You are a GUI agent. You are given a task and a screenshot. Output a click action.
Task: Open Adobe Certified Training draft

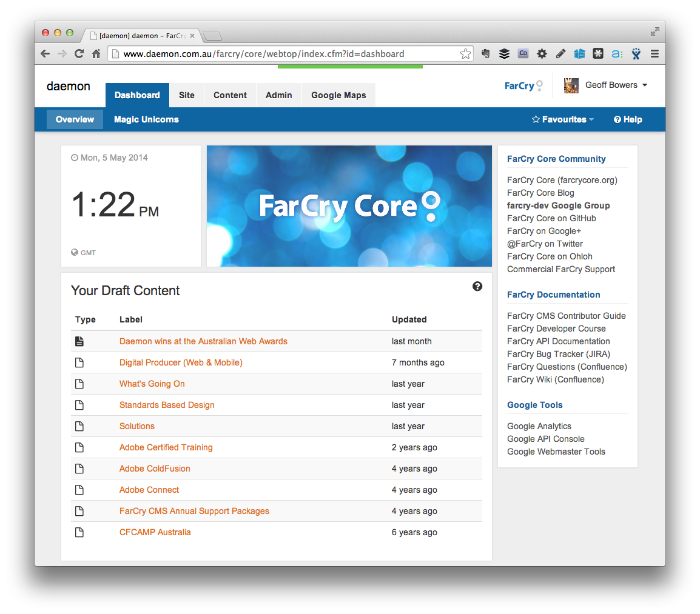pos(166,447)
